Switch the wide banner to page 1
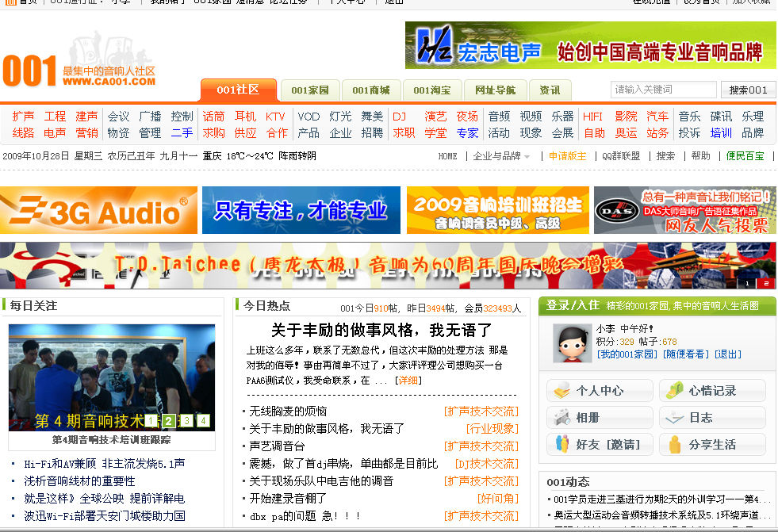 [x=747, y=284]
